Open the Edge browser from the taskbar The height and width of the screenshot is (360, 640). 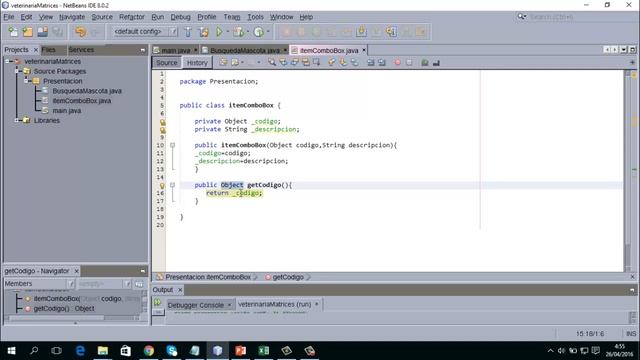[x=80, y=351]
